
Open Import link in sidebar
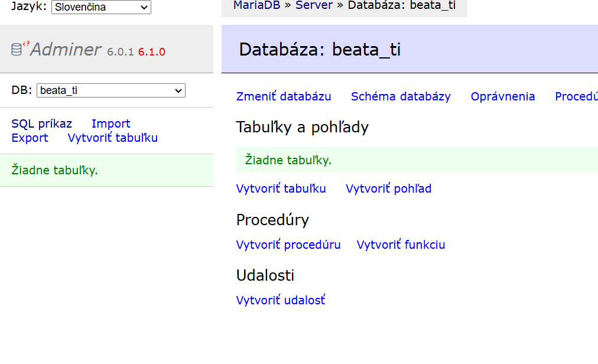pyautogui.click(x=110, y=123)
